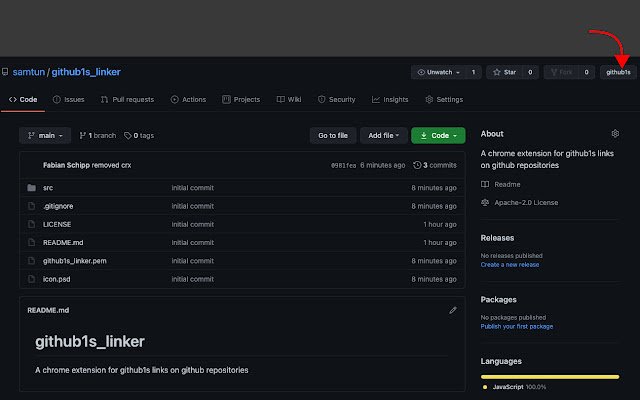View the 3 commits history
640x400 pixels.
click(435, 165)
